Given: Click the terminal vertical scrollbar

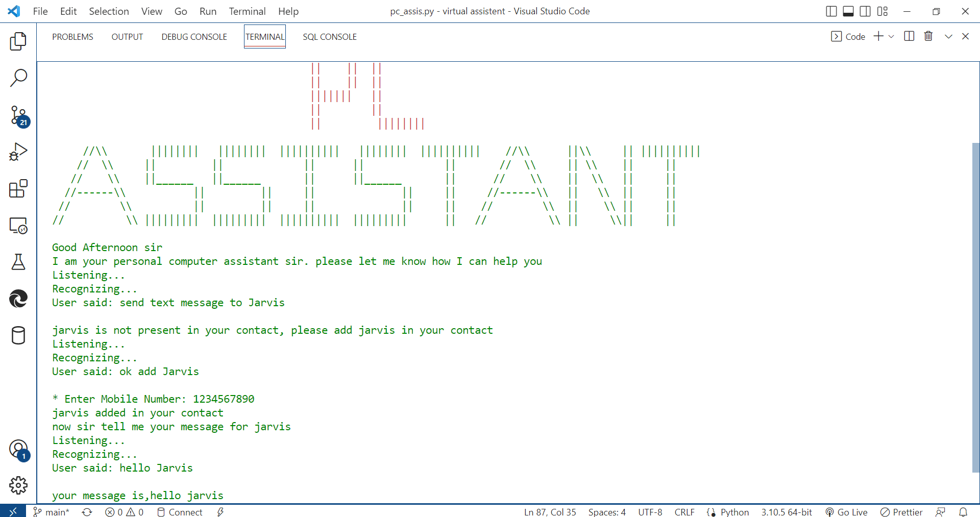Looking at the screenshot, I should pyautogui.click(x=976, y=307).
